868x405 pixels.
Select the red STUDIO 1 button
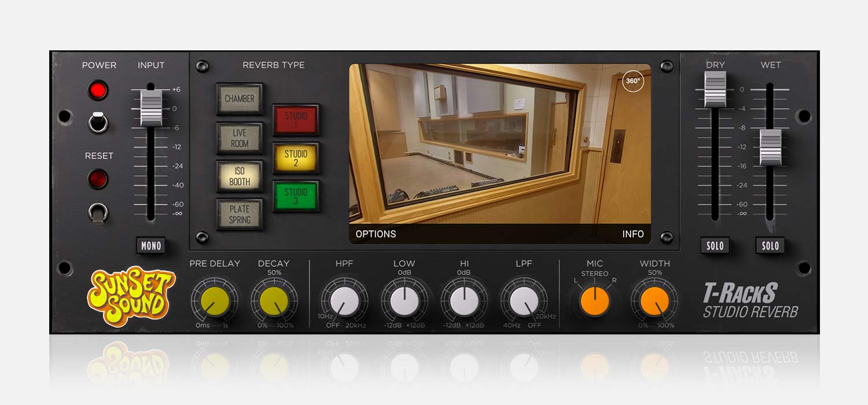[296, 120]
